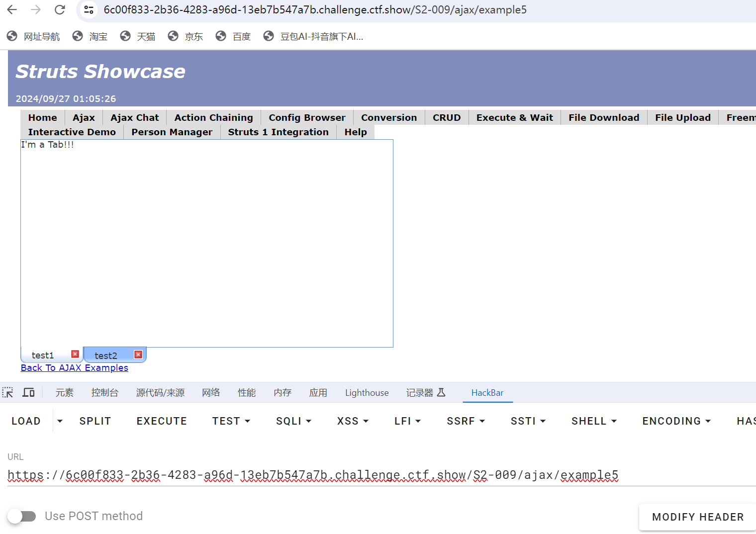
Task: Open the ENCODING dropdown
Action: point(677,421)
